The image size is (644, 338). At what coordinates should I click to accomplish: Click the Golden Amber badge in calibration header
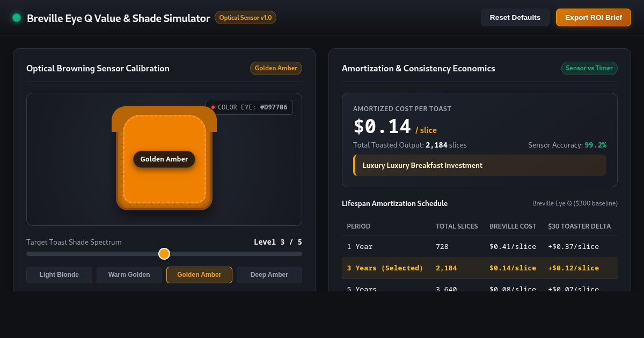pos(276,68)
